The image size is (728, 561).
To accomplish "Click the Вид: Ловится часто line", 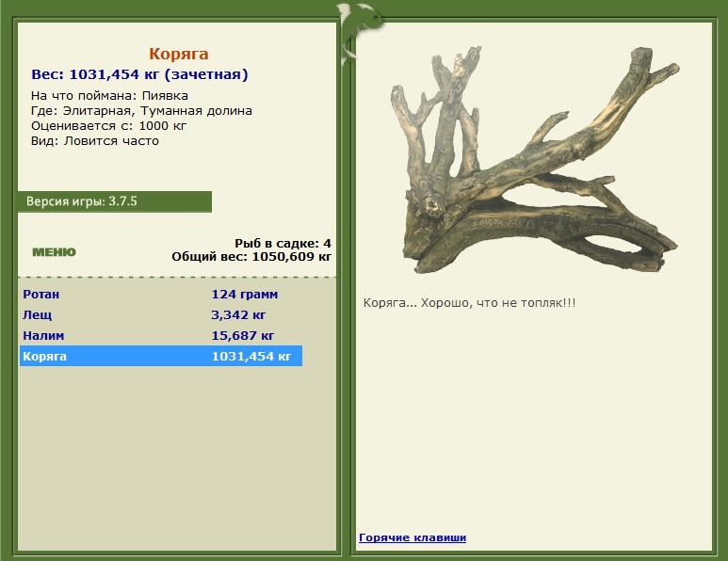I will point(95,140).
